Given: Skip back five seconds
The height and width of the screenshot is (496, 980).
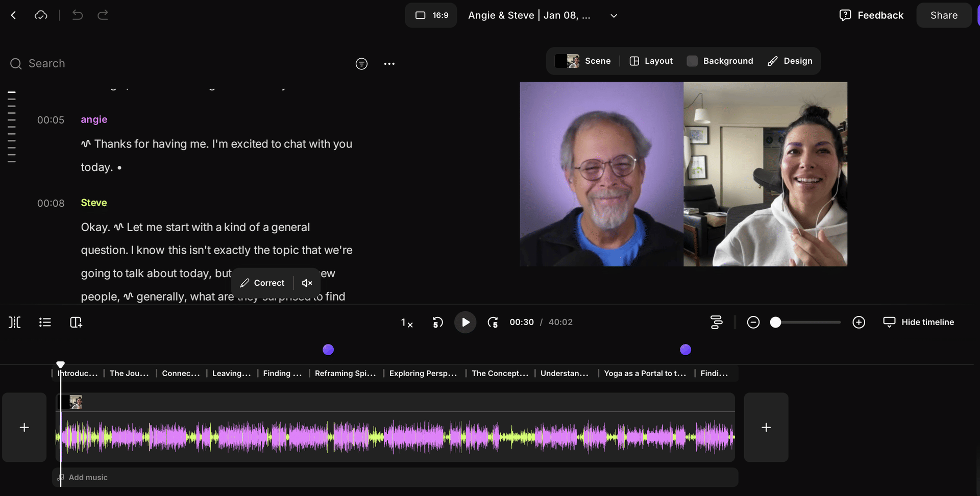Looking at the screenshot, I should [437, 323].
